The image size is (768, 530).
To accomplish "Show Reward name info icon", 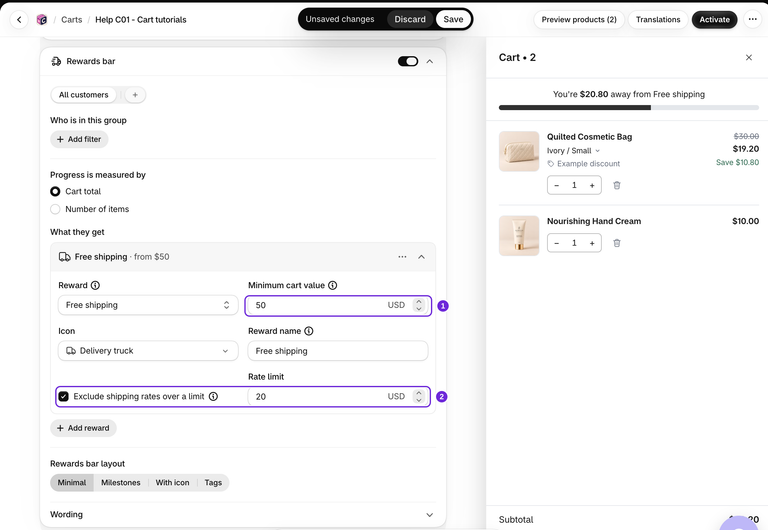I will click(x=309, y=331).
